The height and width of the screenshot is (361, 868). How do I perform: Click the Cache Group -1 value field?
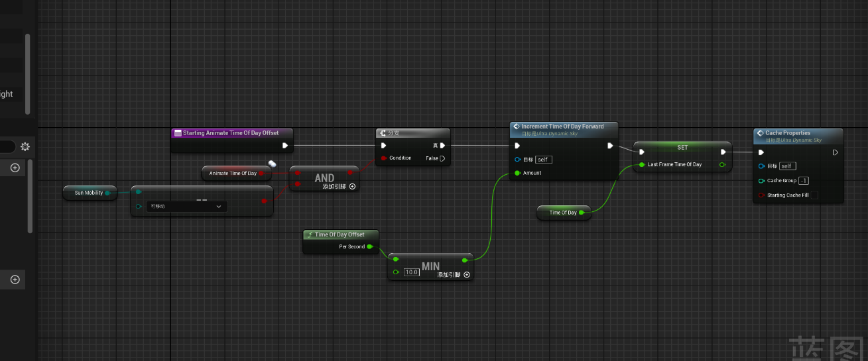[x=804, y=181]
